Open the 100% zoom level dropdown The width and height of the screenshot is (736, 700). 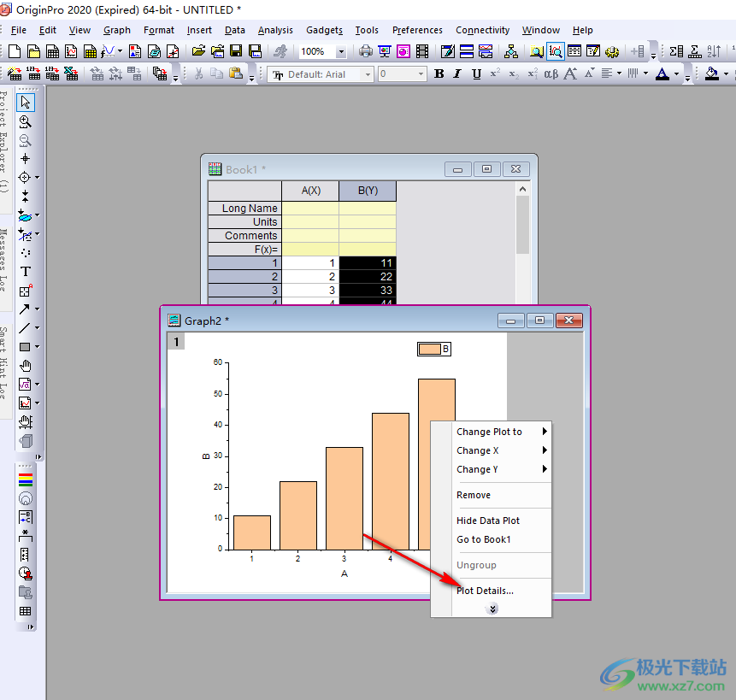pyautogui.click(x=342, y=51)
